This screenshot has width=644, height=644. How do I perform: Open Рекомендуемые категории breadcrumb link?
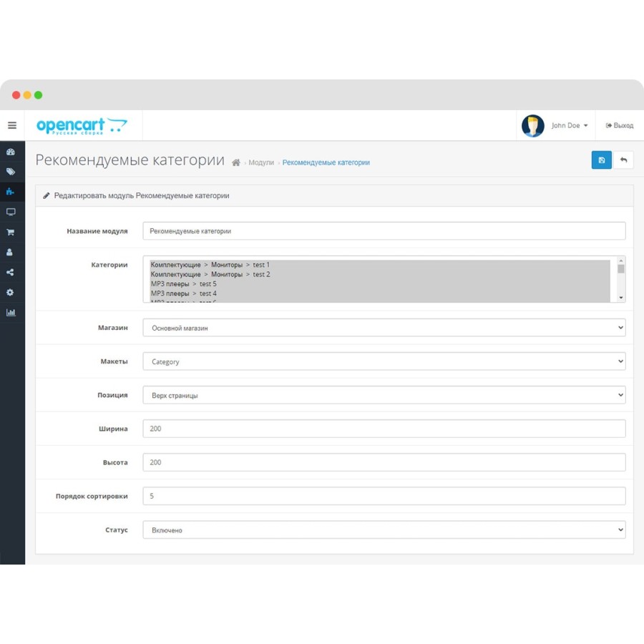coord(326,162)
